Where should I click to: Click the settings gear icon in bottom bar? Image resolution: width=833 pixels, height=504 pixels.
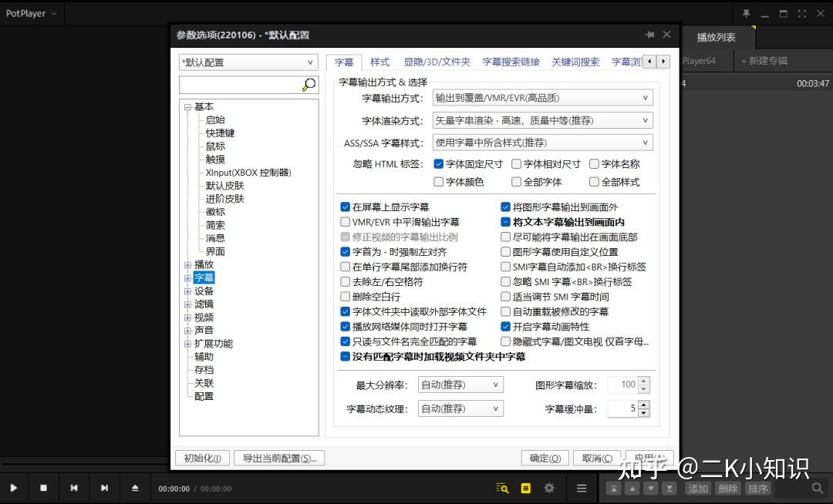549,488
